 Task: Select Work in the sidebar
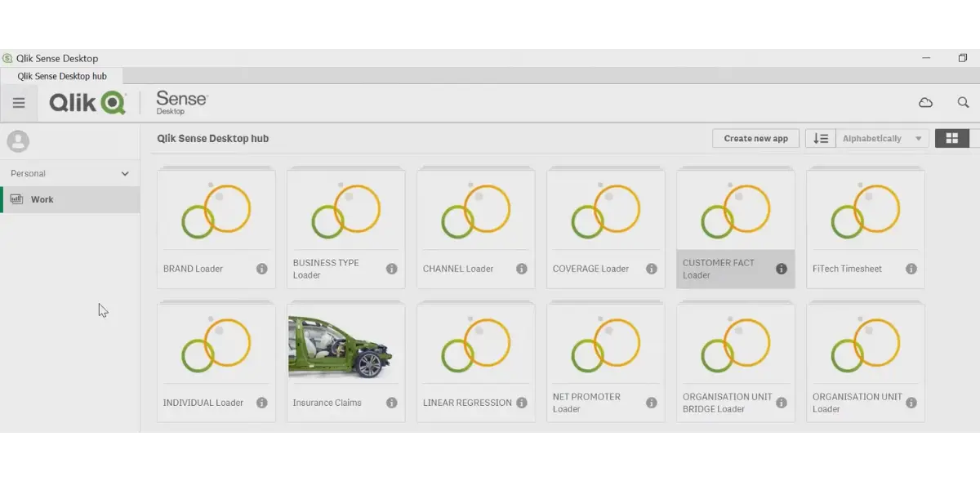pos(70,199)
